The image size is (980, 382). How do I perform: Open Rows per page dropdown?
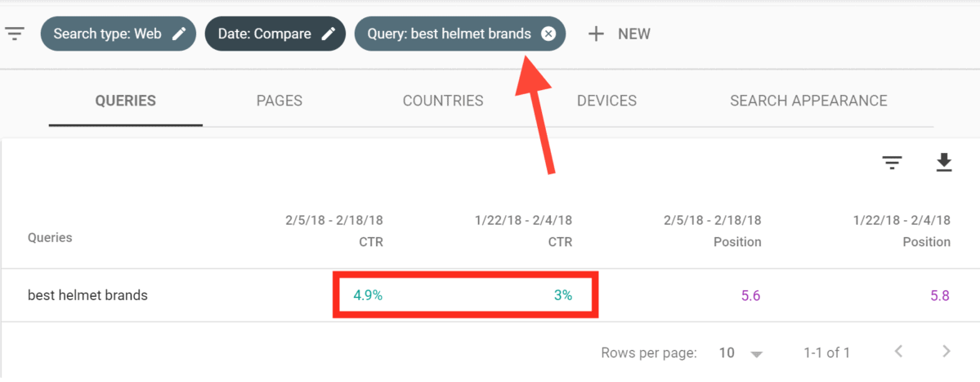click(741, 353)
